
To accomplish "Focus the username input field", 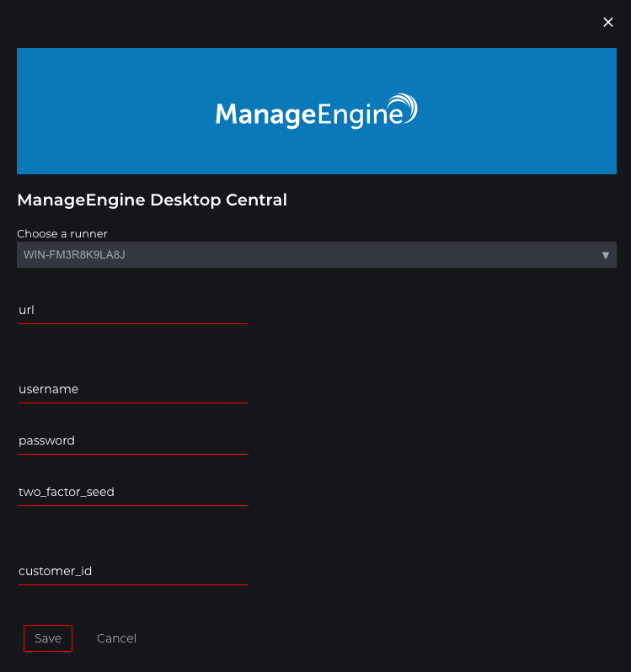I will pos(133,390).
